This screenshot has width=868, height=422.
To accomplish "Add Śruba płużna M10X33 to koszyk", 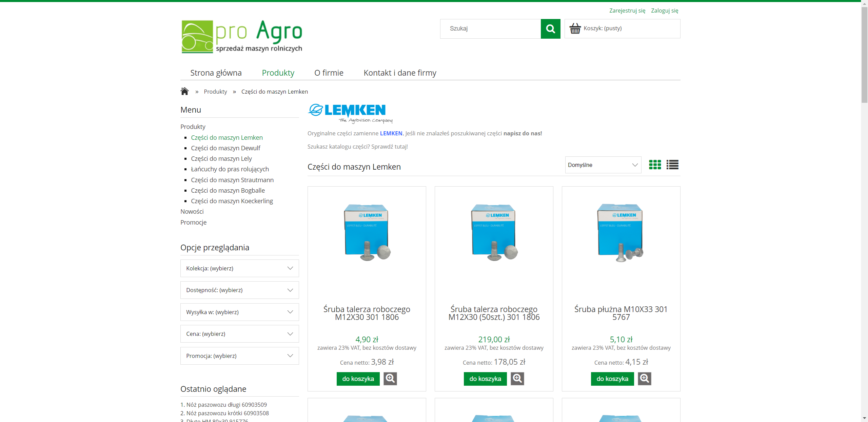I will 612,379.
